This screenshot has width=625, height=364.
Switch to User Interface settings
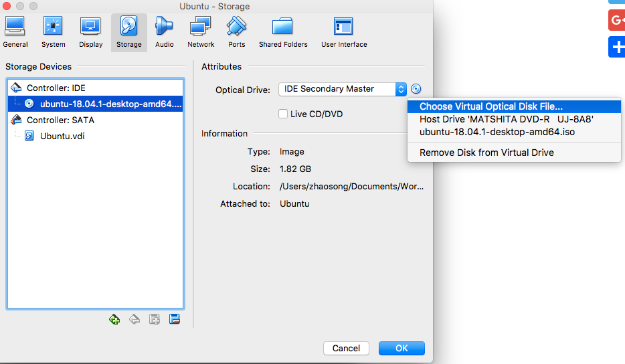click(x=344, y=32)
